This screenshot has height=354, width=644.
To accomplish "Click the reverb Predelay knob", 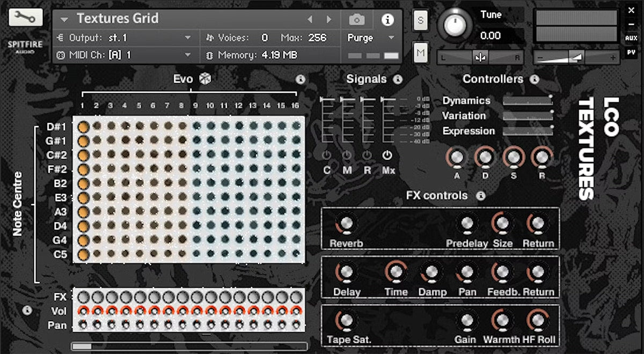I will coord(467,224).
